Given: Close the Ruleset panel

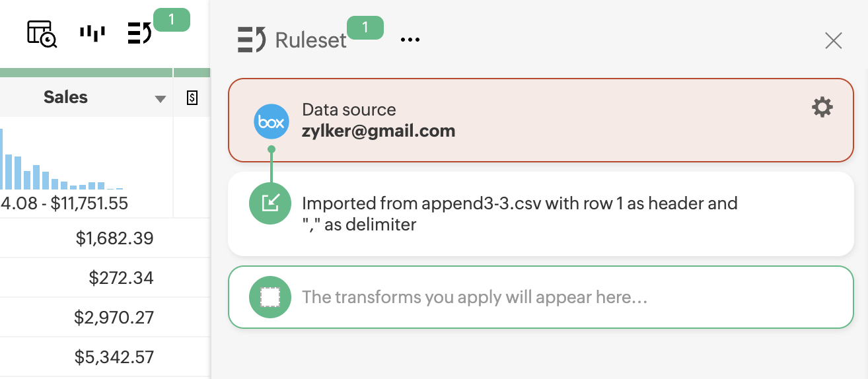Looking at the screenshot, I should tap(833, 41).
